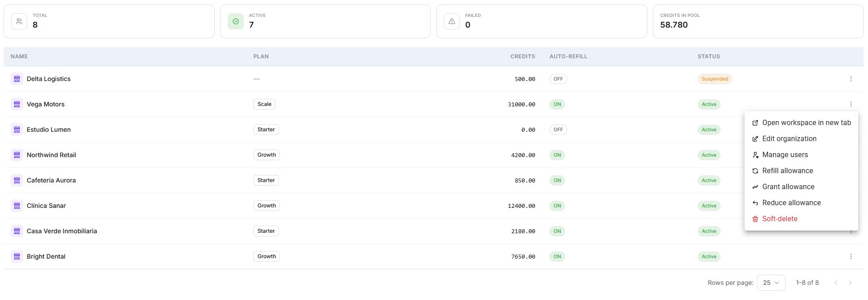868x300 pixels.
Task: Open the Casa Verde Inmobiliaria name
Action: [x=62, y=231]
